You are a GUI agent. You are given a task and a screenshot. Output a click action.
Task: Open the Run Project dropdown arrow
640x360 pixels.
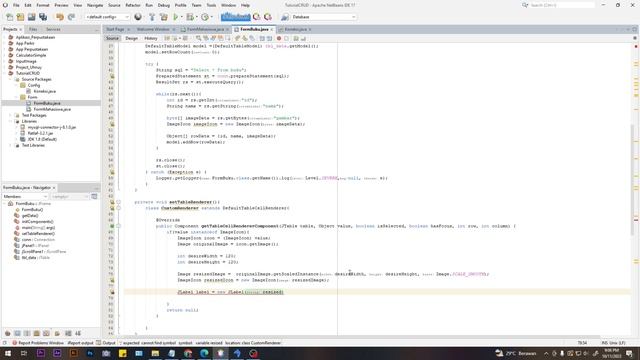(182, 17)
